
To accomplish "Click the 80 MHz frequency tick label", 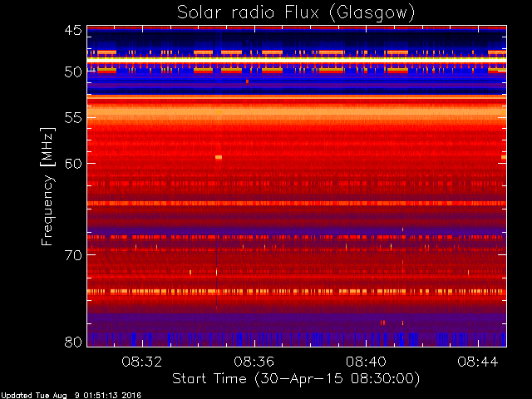I will 73,342.
